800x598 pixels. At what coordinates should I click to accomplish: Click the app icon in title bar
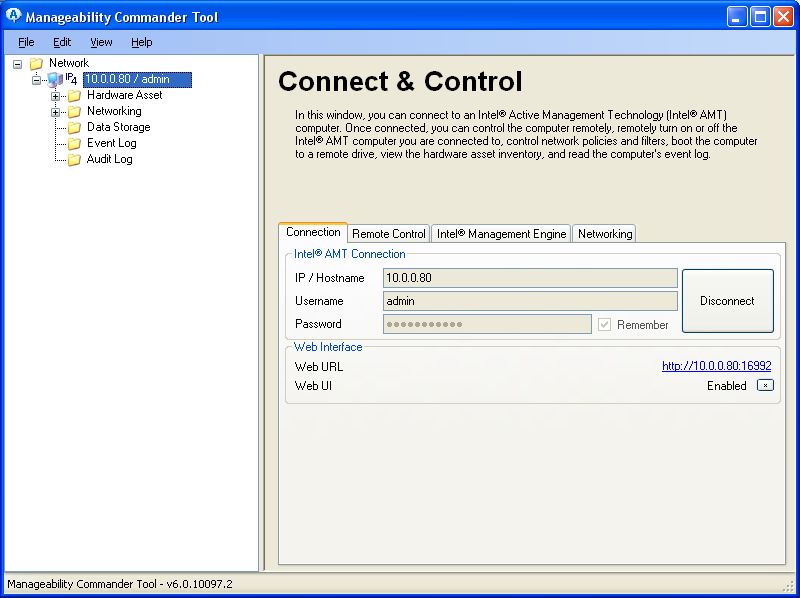14,16
